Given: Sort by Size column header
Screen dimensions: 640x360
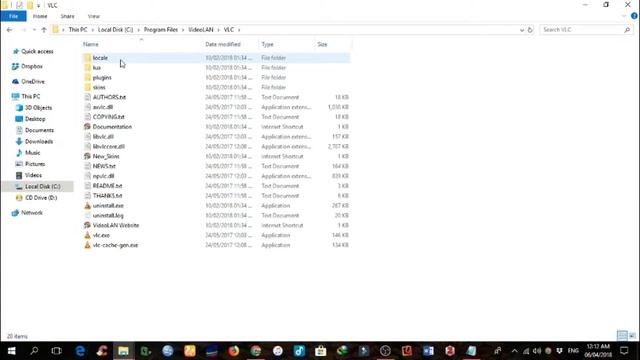Looking at the screenshot, I should (322, 44).
